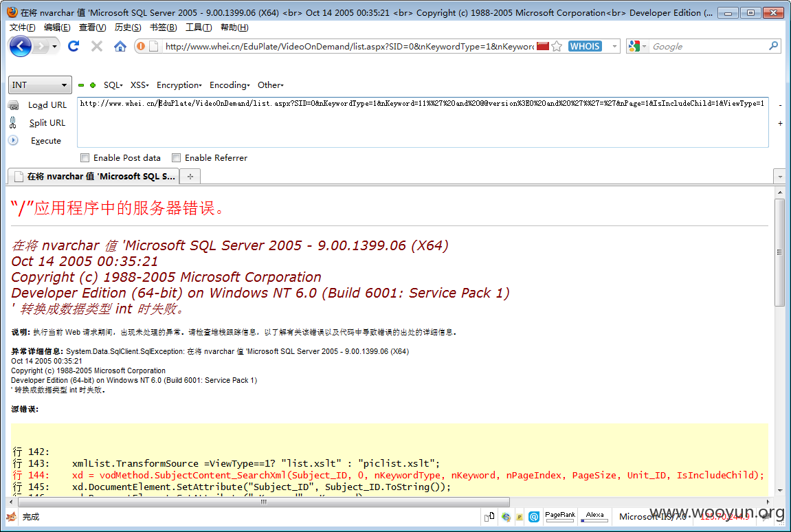Click the Execute play icon
This screenshot has width=791, height=532.
(13, 140)
